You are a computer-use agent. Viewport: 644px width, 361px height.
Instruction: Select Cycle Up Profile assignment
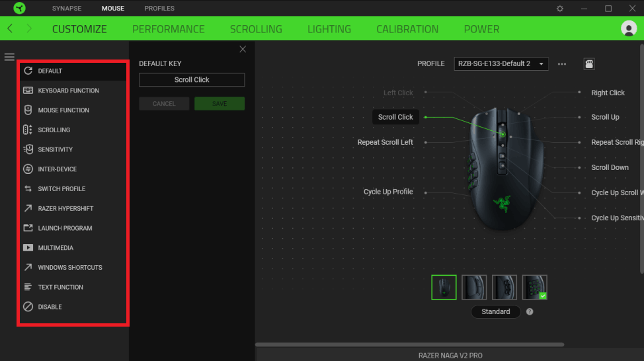[387, 192]
